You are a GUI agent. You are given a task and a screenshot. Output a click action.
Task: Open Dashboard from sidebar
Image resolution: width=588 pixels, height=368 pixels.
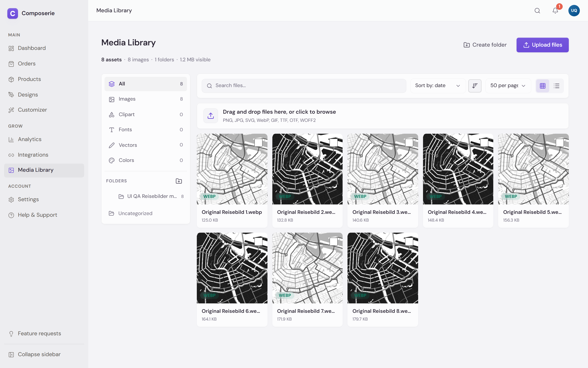44,48
